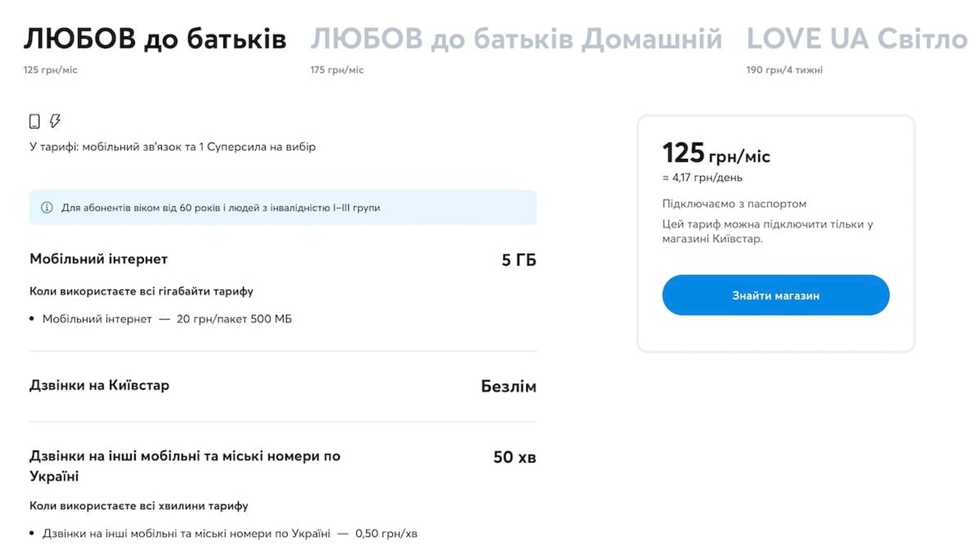Viewport: 980px width, 553px height.
Task: Click the 125 грн/міс price in card
Action: 716,153
